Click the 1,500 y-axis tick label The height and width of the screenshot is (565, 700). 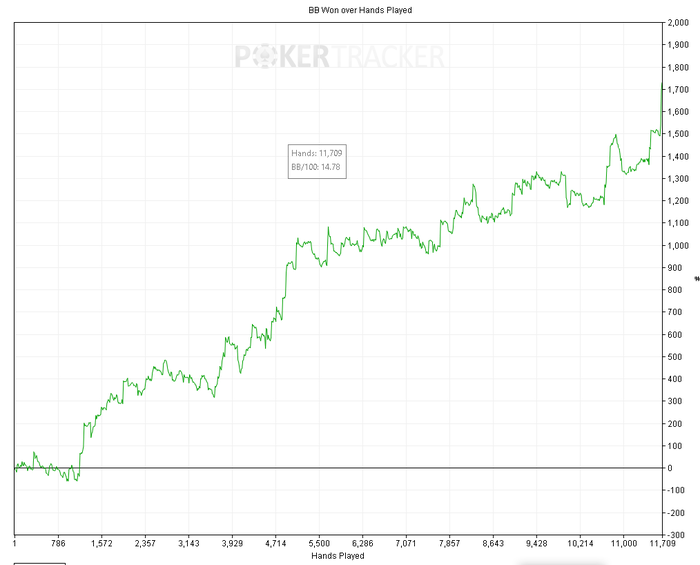click(x=678, y=134)
